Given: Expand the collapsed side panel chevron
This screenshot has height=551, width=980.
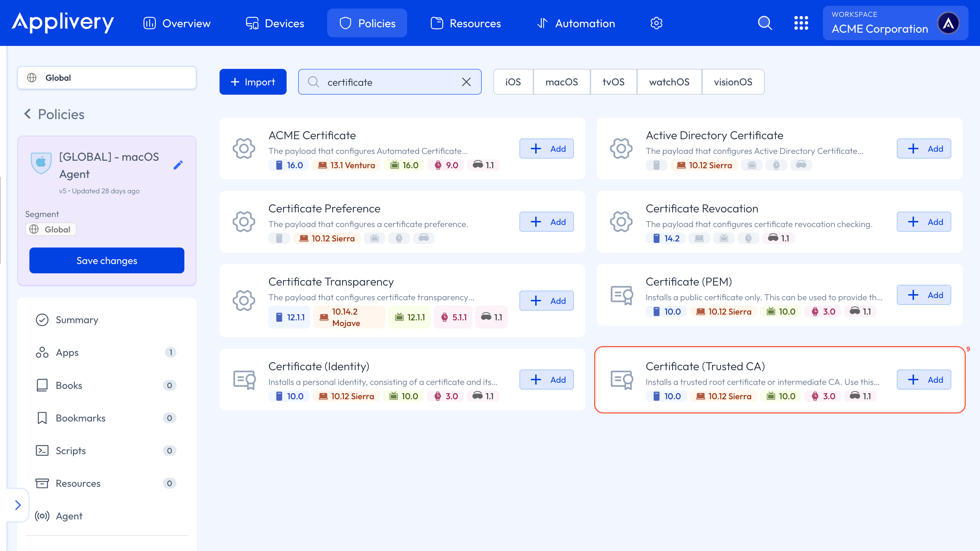Looking at the screenshot, I should coord(18,505).
